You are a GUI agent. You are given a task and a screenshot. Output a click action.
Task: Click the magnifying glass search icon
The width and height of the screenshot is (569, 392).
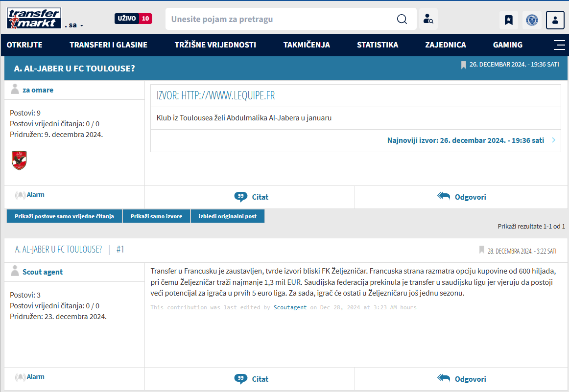click(x=402, y=19)
